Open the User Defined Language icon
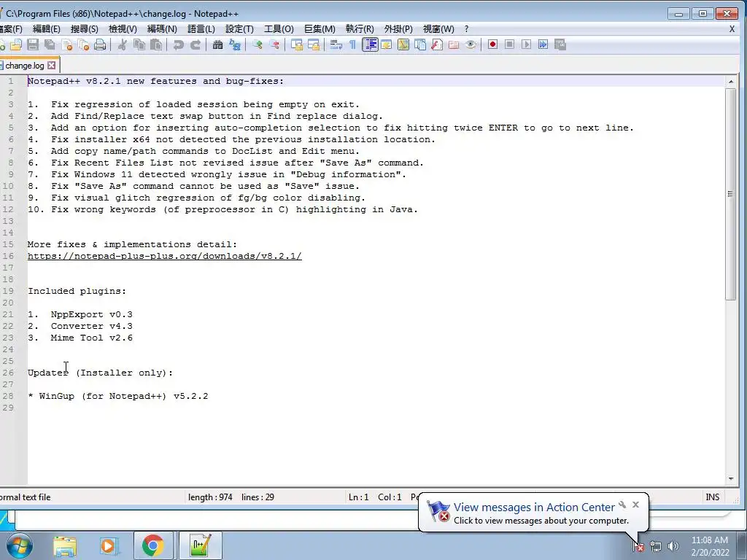Screen dimensions: 747x560 point(387,44)
